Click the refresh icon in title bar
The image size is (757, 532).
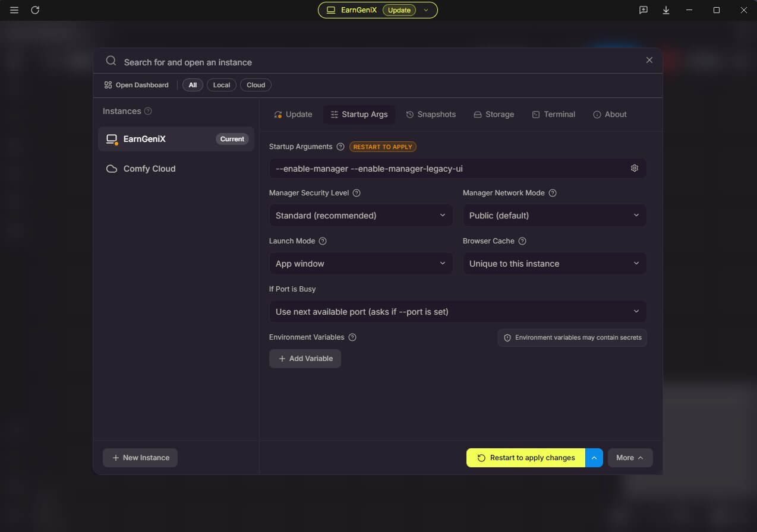(35, 10)
